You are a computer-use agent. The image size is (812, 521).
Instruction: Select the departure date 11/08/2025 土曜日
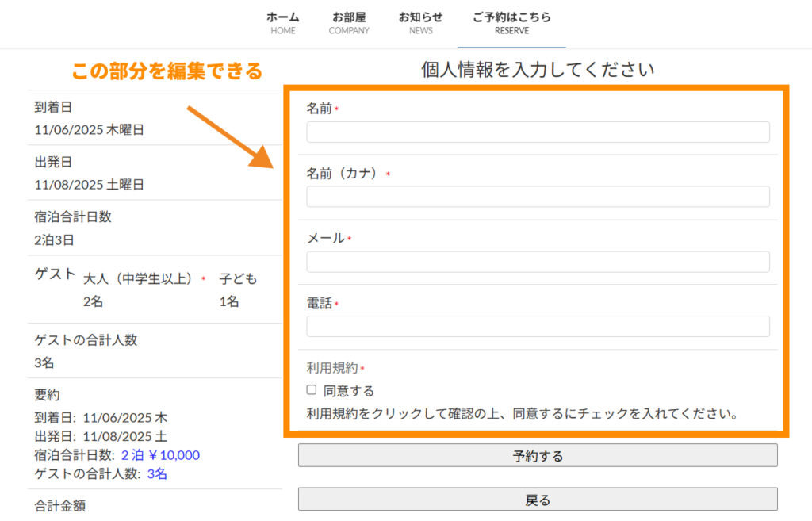(90, 185)
